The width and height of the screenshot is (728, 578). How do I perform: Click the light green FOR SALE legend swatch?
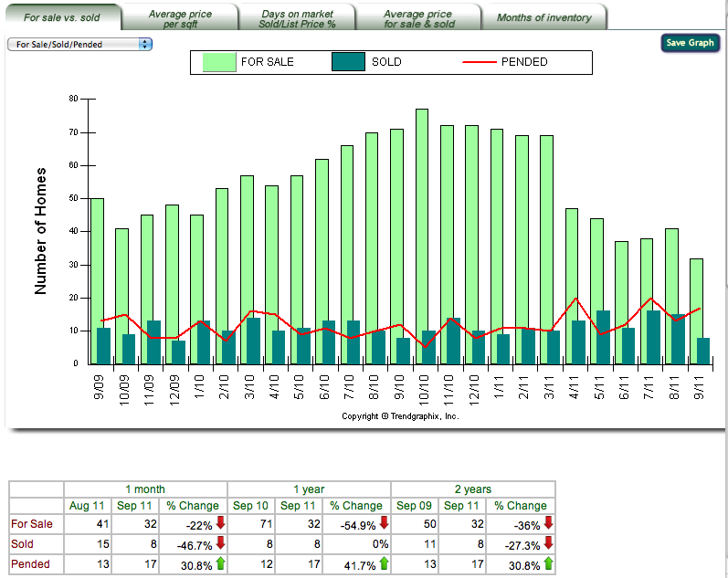point(219,62)
